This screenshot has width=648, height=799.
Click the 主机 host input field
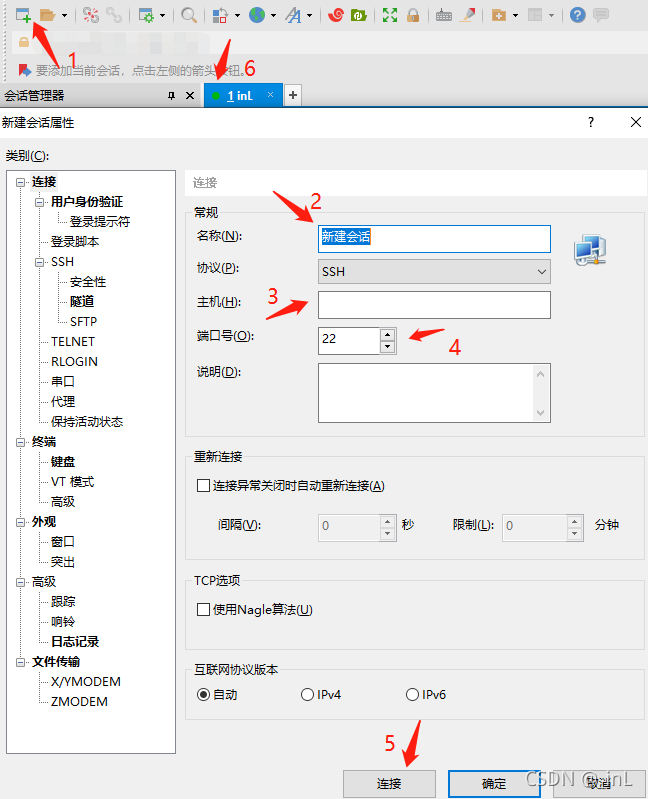coord(434,305)
